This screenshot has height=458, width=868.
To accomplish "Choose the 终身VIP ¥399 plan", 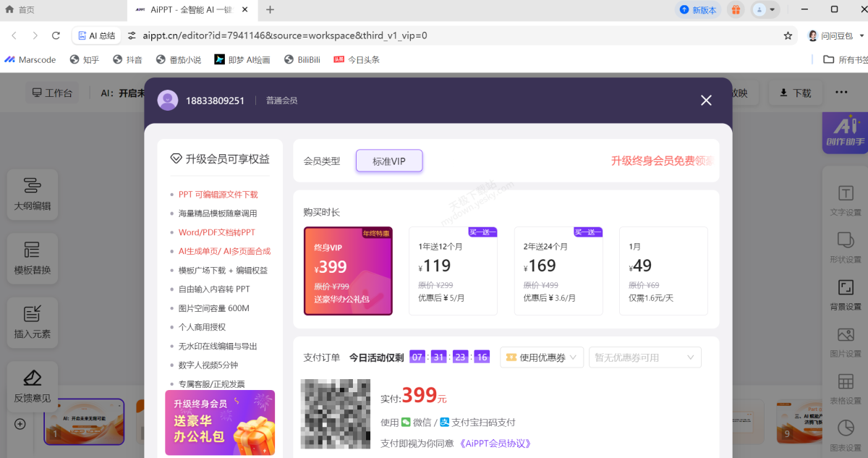I will click(x=348, y=271).
